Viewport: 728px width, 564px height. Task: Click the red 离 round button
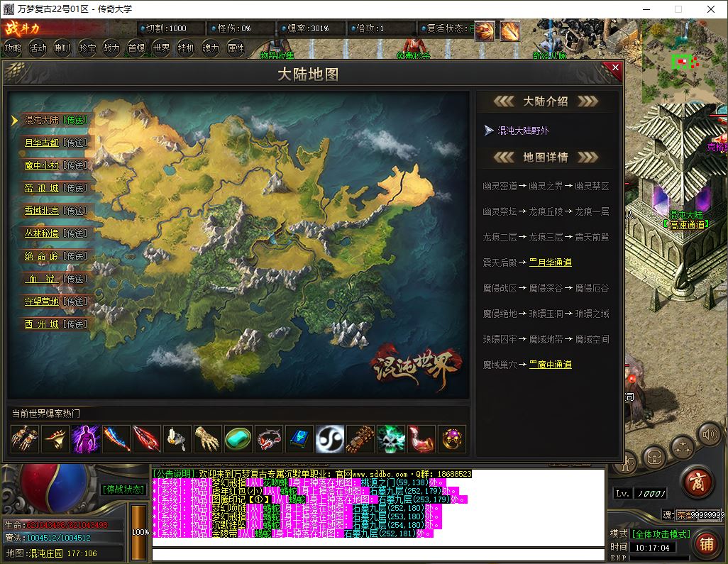tap(697, 482)
